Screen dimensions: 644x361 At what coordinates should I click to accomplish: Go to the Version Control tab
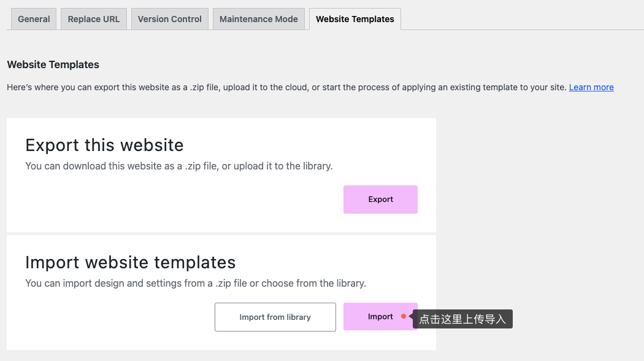tap(169, 19)
